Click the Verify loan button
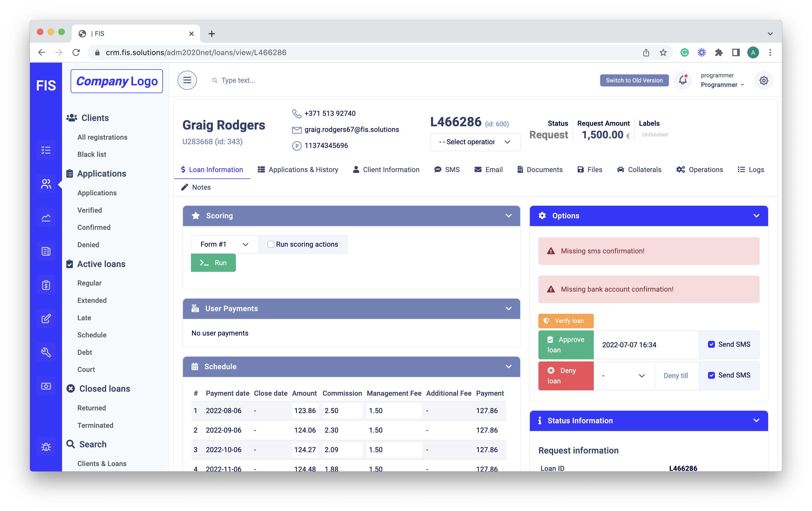Viewport: 812px width, 511px height. tap(566, 321)
